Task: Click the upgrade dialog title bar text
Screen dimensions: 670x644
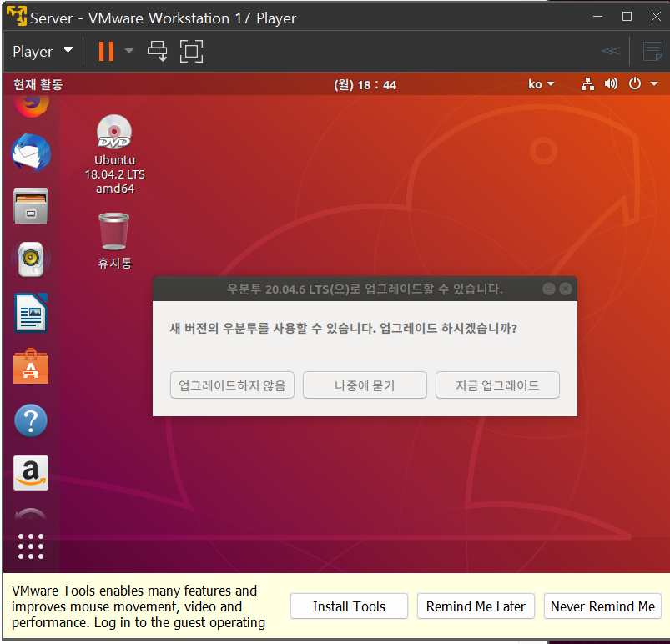Action: (x=365, y=289)
